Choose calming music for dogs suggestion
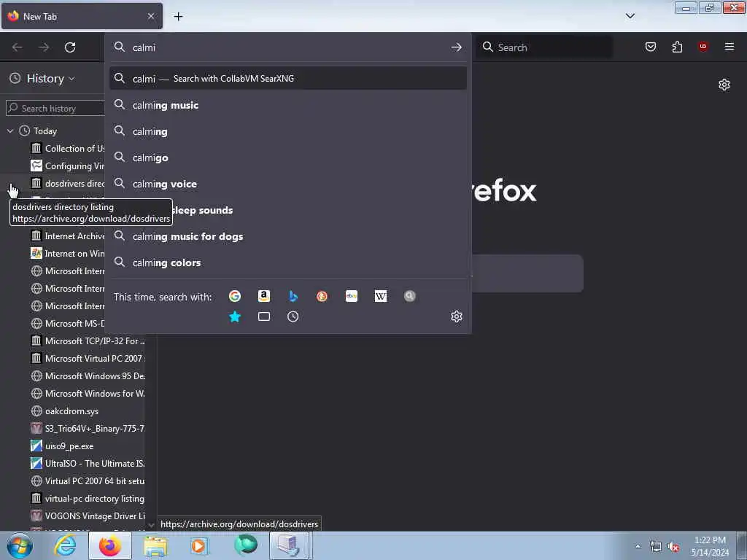The image size is (747, 560). 287,236
